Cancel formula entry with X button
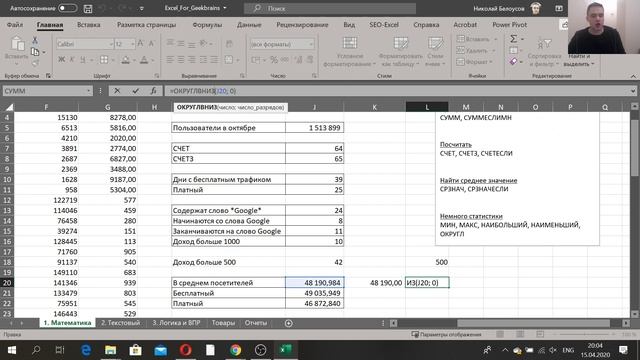 coord(117,91)
